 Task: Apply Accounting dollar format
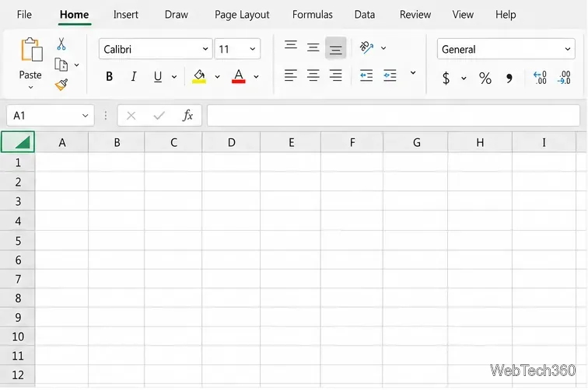[x=446, y=78]
